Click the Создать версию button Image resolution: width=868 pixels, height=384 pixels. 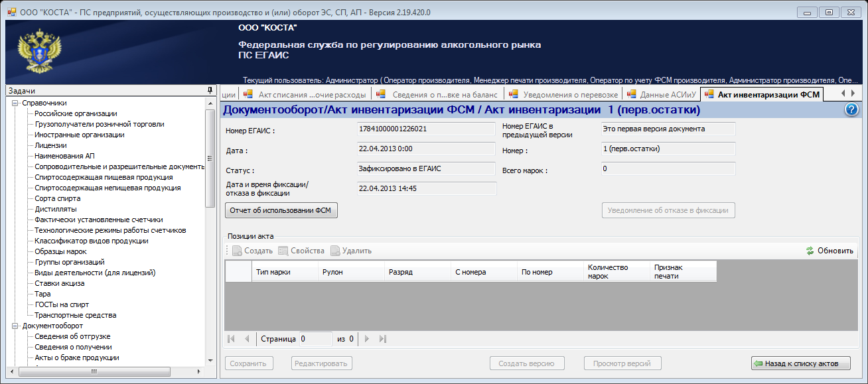pos(527,363)
